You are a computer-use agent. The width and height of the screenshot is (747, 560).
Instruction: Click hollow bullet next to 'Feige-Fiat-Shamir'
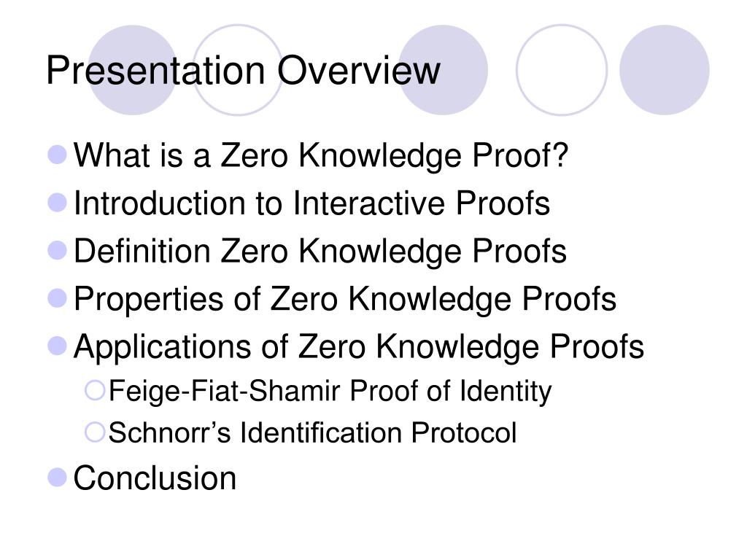pos(95,391)
